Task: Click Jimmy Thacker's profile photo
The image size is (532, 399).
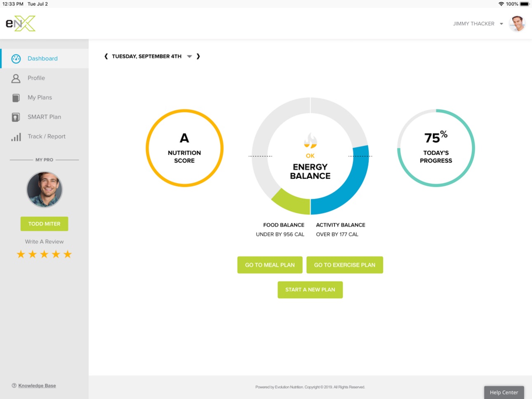Action: click(517, 24)
